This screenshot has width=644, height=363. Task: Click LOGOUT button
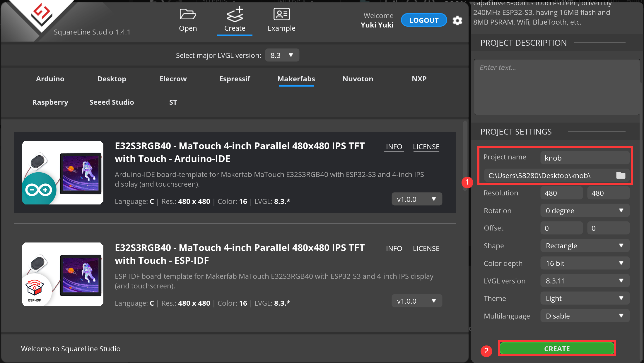[x=424, y=20]
